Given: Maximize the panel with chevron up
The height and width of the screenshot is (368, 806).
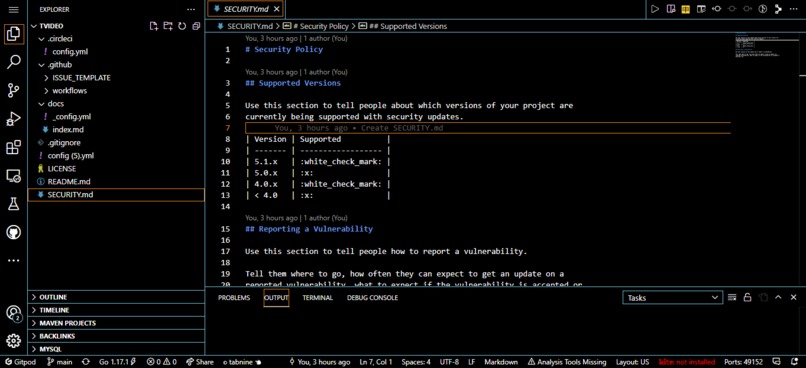Looking at the screenshot, I should [778, 297].
